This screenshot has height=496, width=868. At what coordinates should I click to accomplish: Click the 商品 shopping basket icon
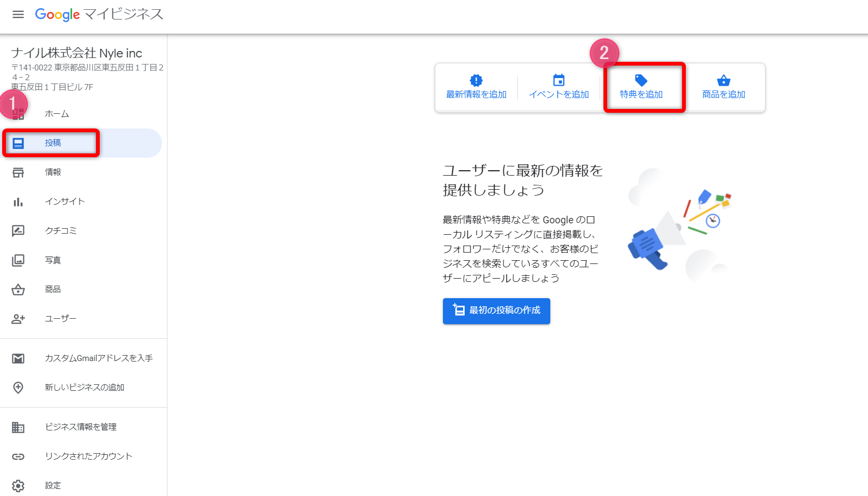pos(18,289)
